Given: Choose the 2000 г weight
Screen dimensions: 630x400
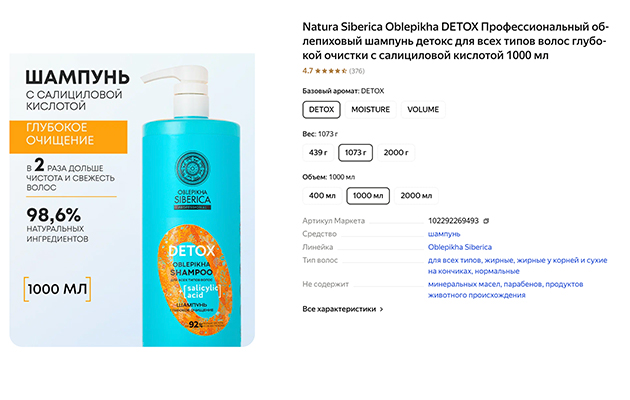Looking at the screenshot, I should pyautogui.click(x=396, y=153).
